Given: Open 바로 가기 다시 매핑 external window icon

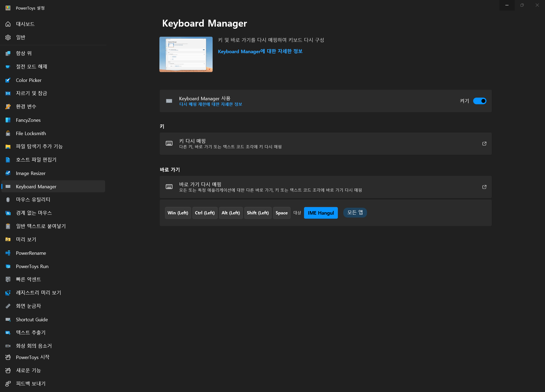Looking at the screenshot, I should [x=484, y=187].
